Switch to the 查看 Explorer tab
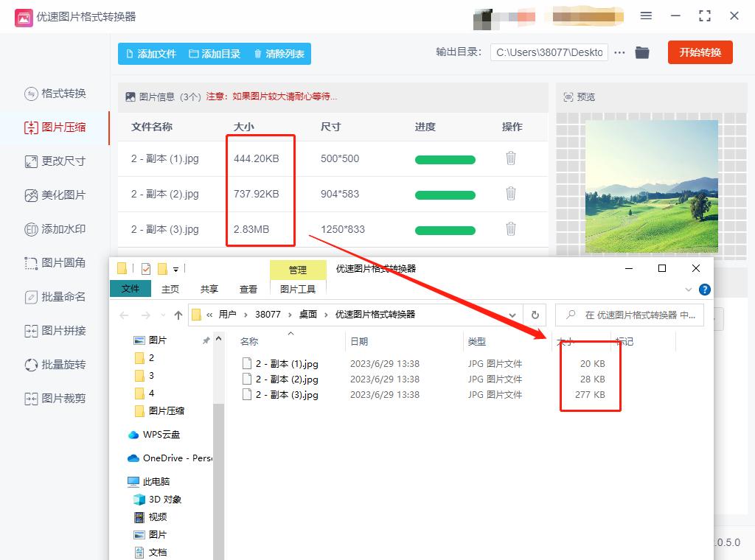The width and height of the screenshot is (755, 560). (248, 289)
